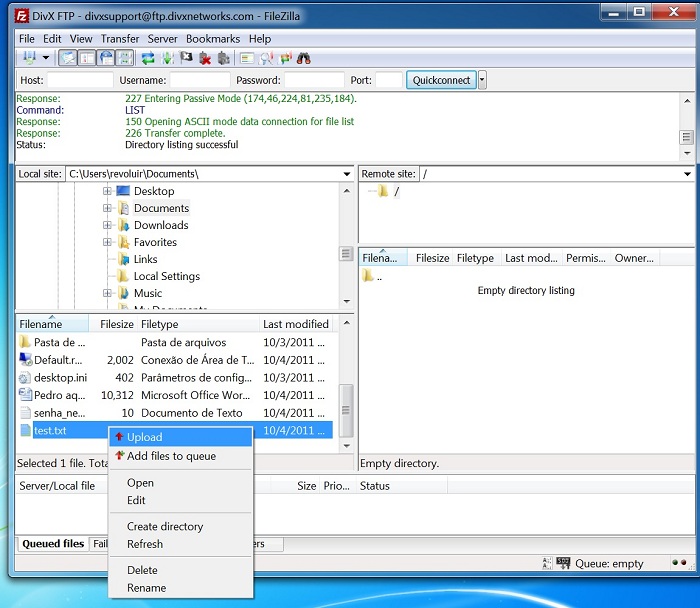Select Add files to queue option
This screenshot has height=608, width=700.
tap(170, 456)
